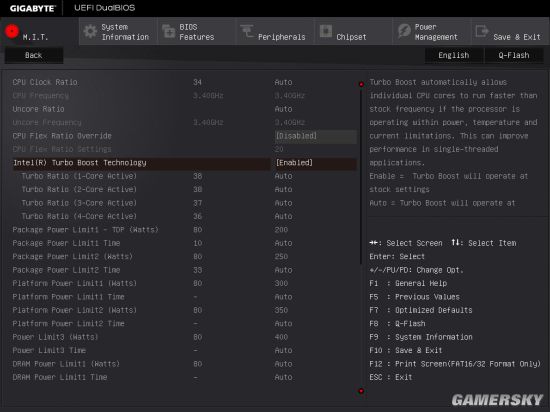
Task: Select the Platform Power Limit1 (Watts) label
Action: [74, 283]
